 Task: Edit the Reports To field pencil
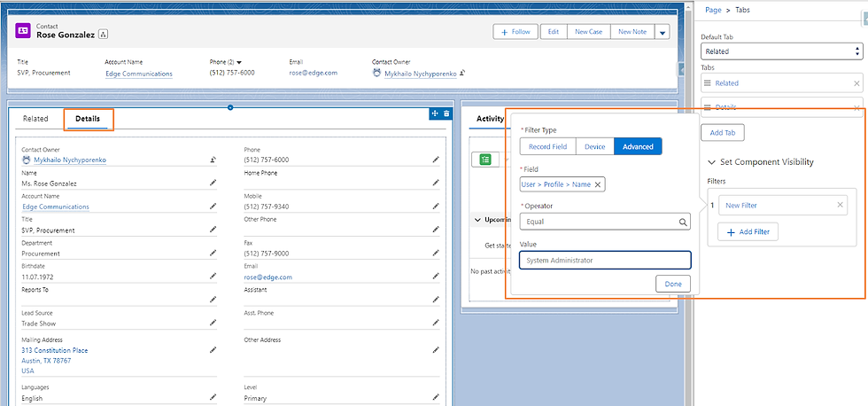click(x=213, y=299)
